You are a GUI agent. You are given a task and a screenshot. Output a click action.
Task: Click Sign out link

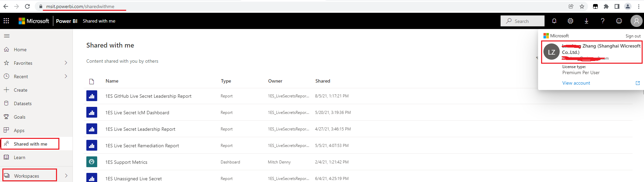(x=633, y=36)
